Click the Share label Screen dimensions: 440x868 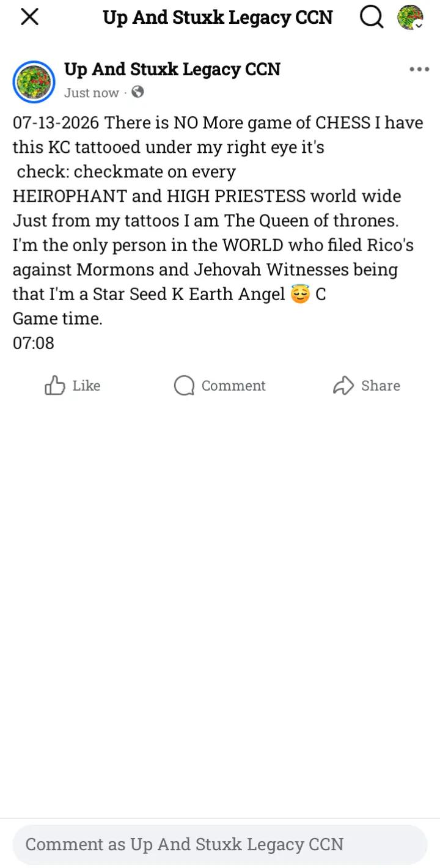click(x=381, y=386)
